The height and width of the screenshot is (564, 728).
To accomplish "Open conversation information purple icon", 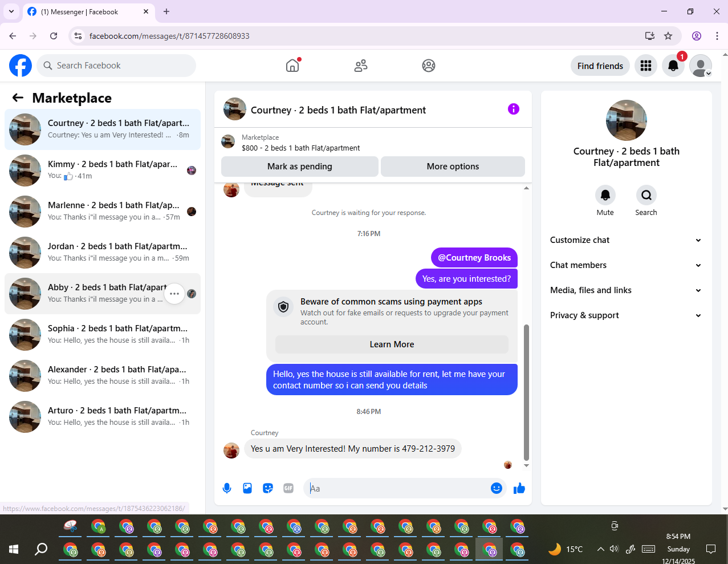I will point(514,109).
